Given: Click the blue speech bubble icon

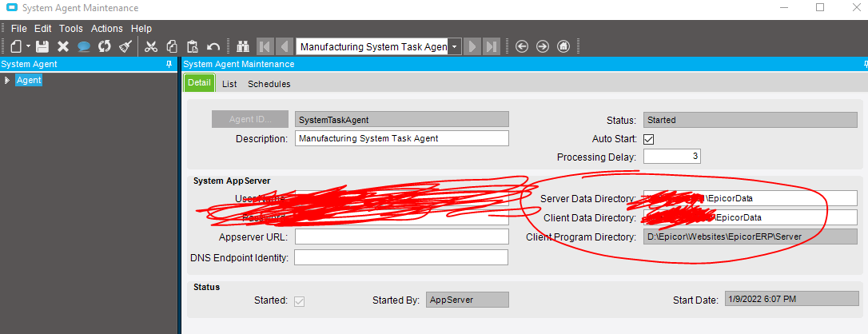Looking at the screenshot, I should tap(84, 46).
